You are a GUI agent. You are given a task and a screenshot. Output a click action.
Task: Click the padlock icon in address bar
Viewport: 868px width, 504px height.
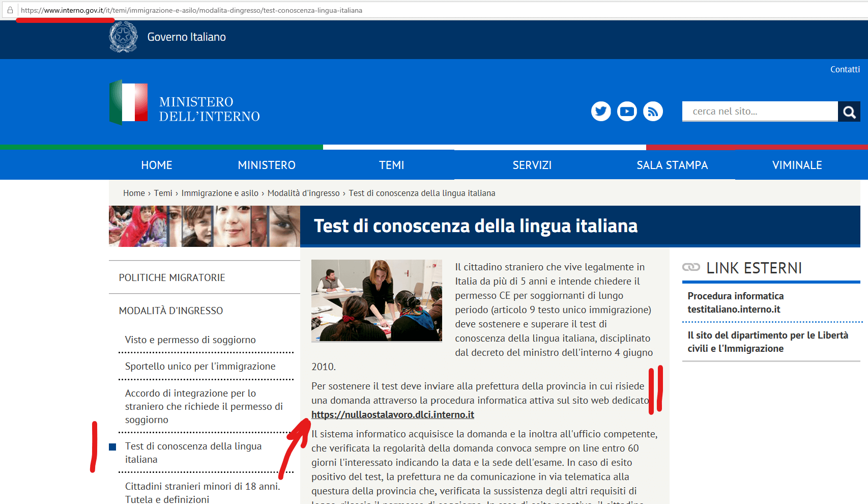coord(10,10)
